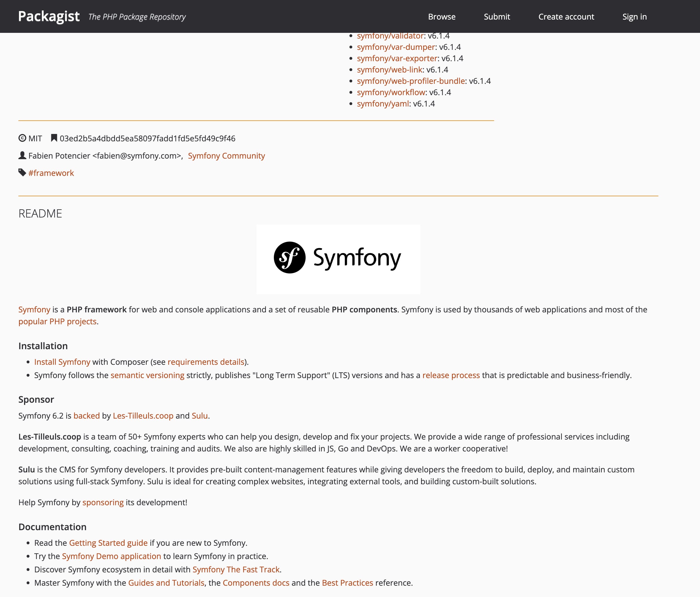Click the sponsoring link

click(103, 502)
